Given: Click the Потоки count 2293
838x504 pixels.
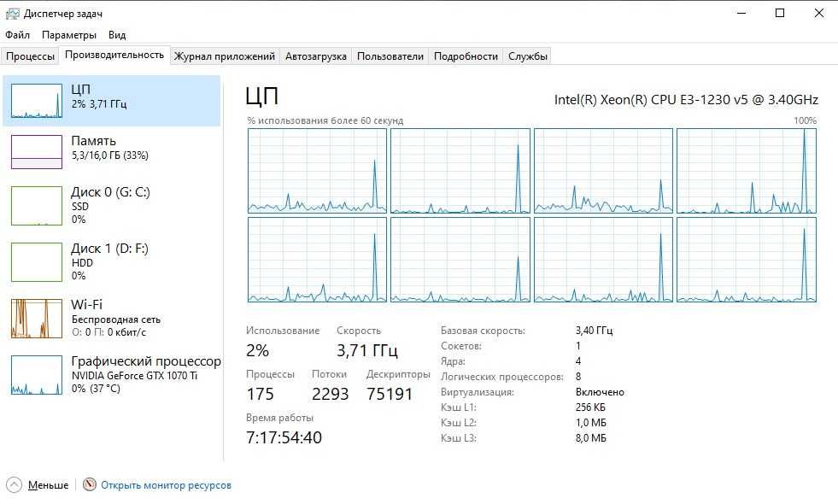Looking at the screenshot, I should click(330, 394).
